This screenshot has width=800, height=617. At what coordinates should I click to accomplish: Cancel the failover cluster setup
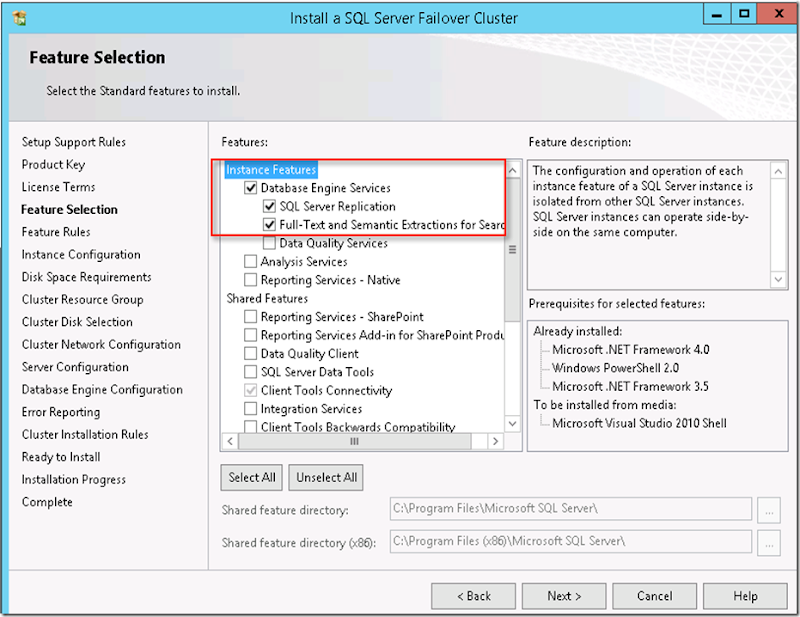pos(655,596)
